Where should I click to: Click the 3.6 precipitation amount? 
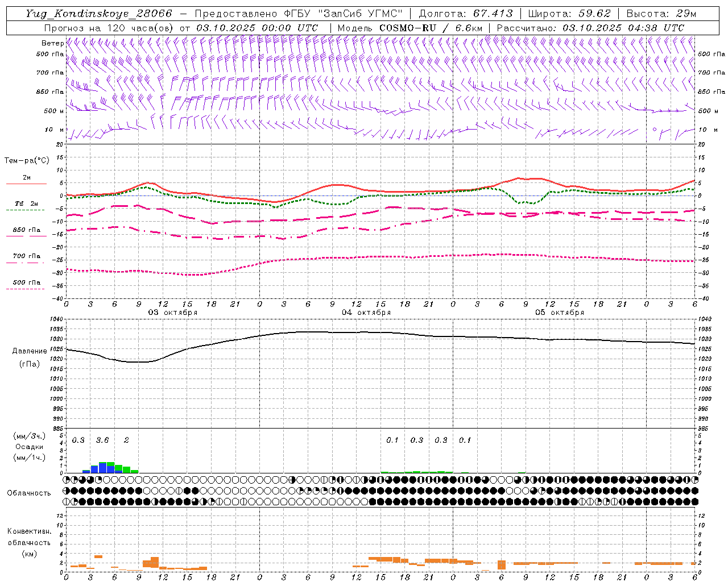coord(102,440)
